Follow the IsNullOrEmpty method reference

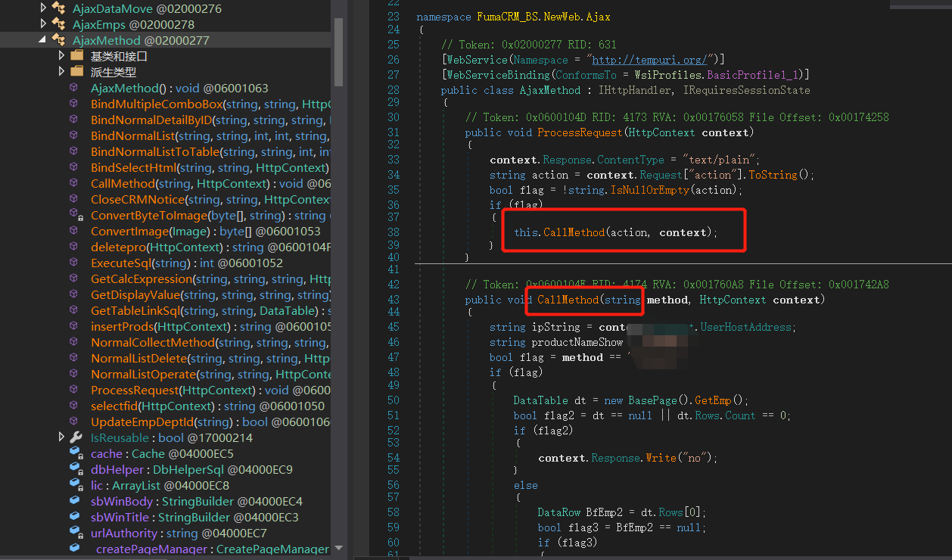pyautogui.click(x=650, y=190)
